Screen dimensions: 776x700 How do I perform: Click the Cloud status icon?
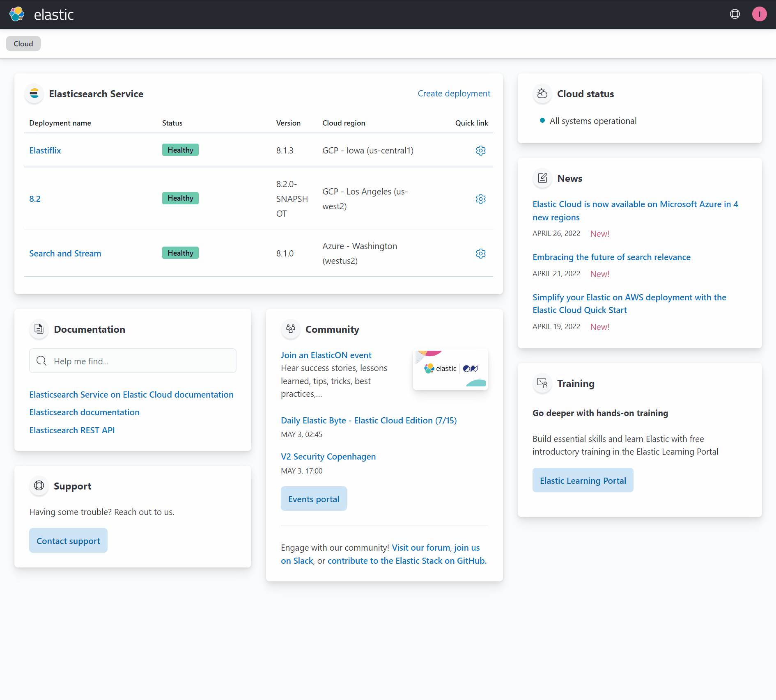(542, 94)
